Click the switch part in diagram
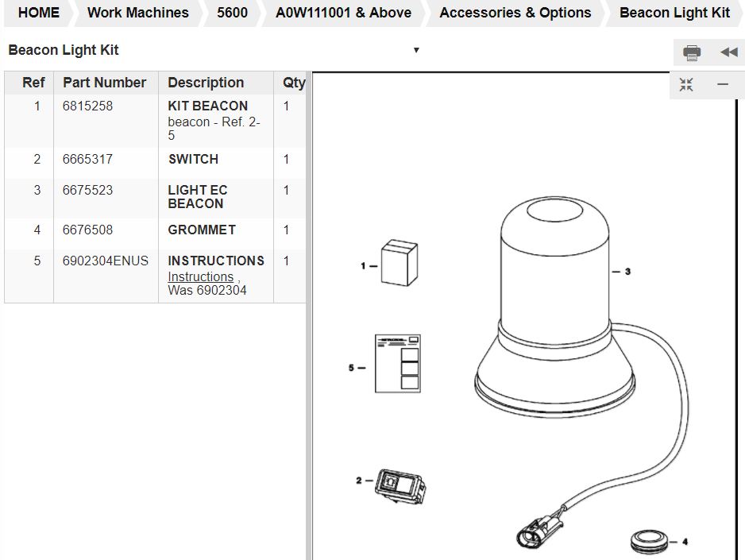The image size is (745, 560). [400, 486]
